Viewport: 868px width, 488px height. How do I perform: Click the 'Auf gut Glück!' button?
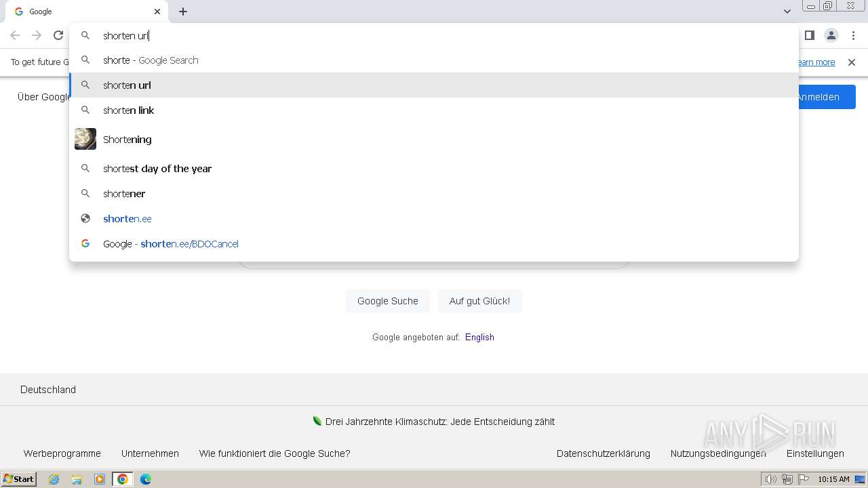479,301
